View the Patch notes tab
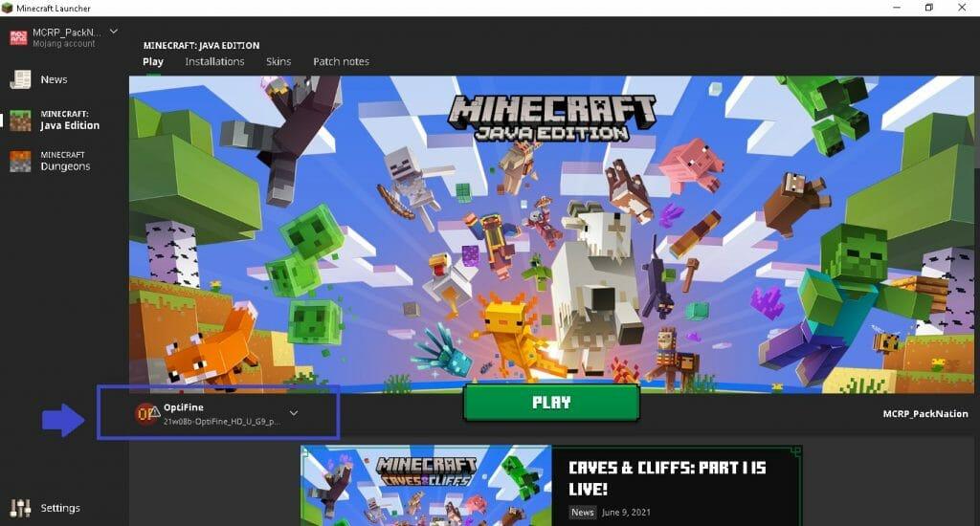Image resolution: width=980 pixels, height=526 pixels. coord(342,61)
